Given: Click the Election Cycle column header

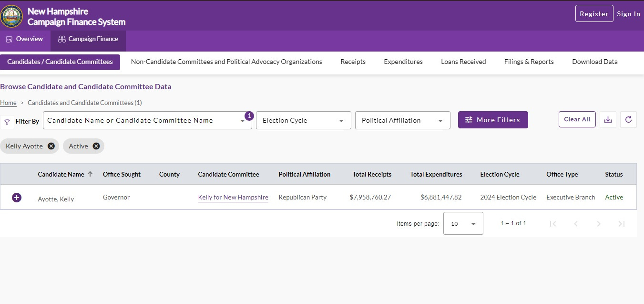Looking at the screenshot, I should pyautogui.click(x=500, y=174).
